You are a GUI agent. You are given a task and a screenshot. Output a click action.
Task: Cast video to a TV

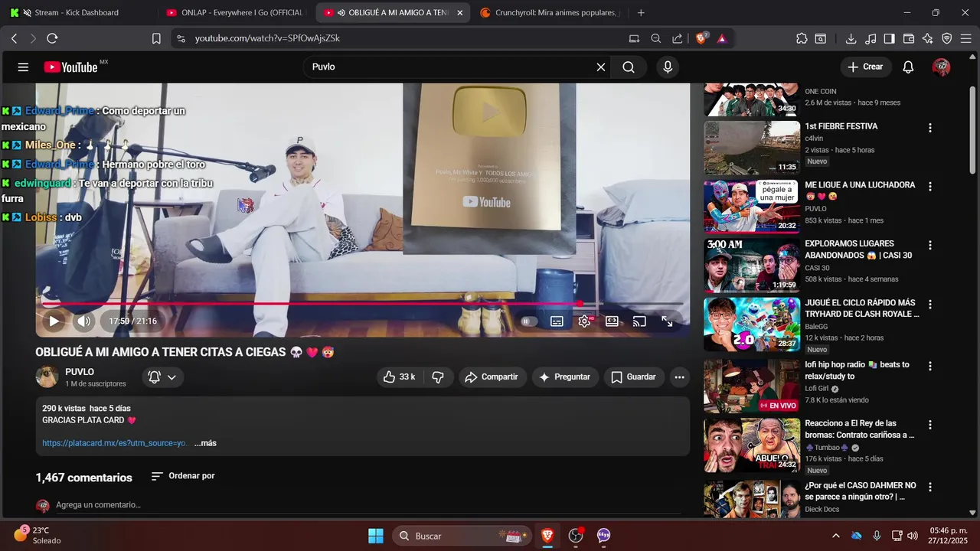639,321
